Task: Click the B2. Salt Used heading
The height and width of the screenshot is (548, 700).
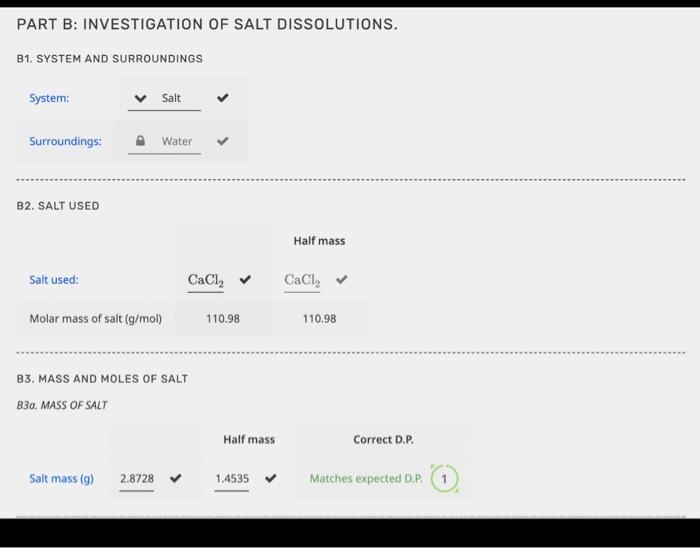Action: click(x=58, y=206)
